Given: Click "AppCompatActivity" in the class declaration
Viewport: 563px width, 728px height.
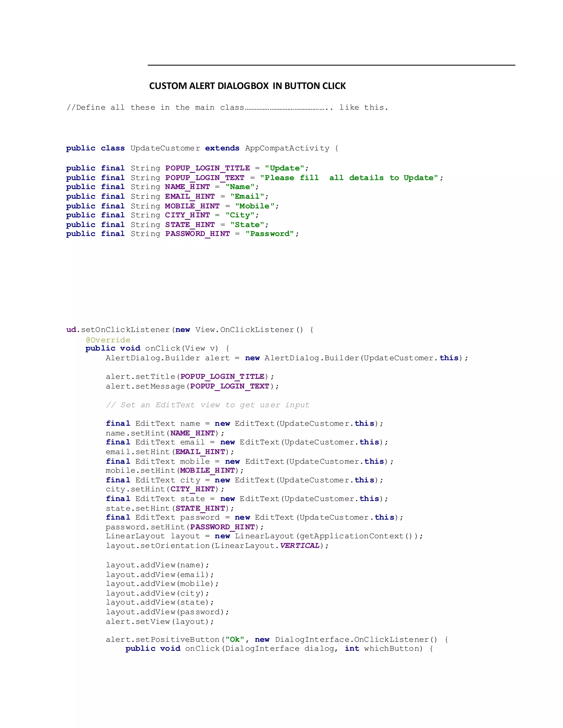Looking at the screenshot, I should pyautogui.click(x=287, y=148).
